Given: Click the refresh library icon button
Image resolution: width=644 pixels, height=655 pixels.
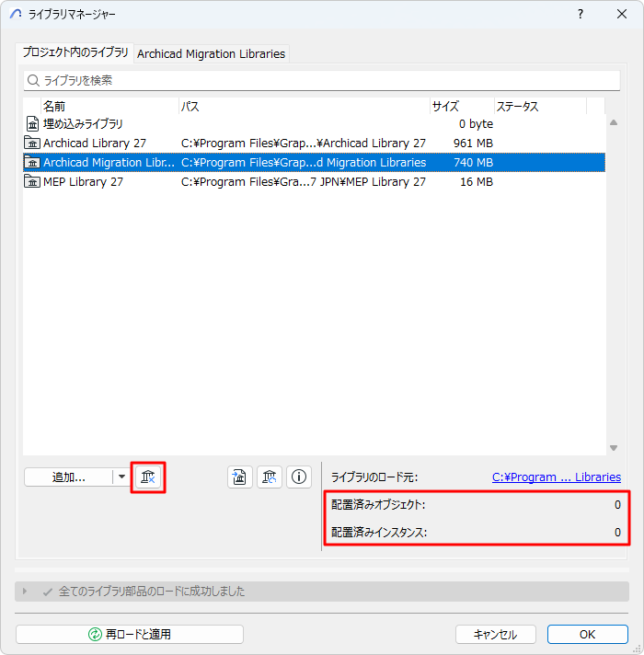Looking at the screenshot, I should [270, 477].
